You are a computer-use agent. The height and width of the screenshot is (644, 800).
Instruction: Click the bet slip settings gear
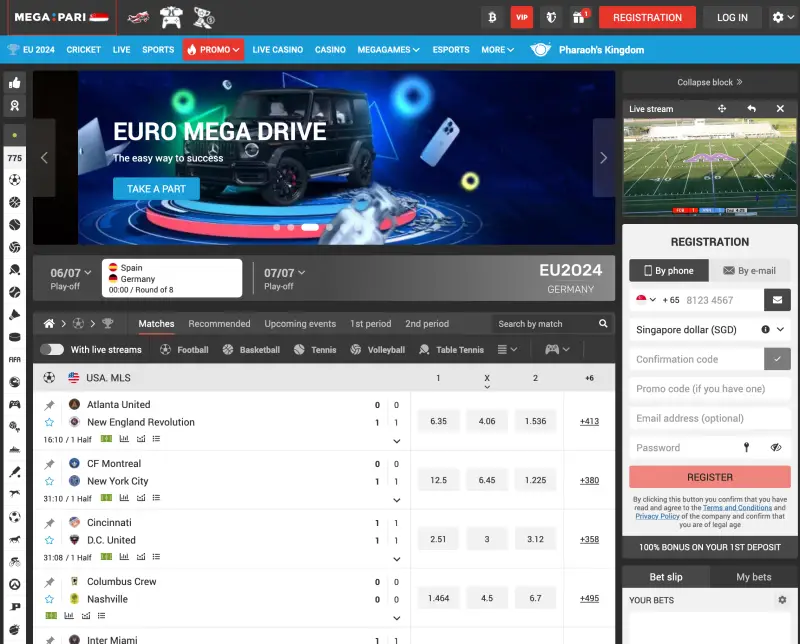click(782, 600)
